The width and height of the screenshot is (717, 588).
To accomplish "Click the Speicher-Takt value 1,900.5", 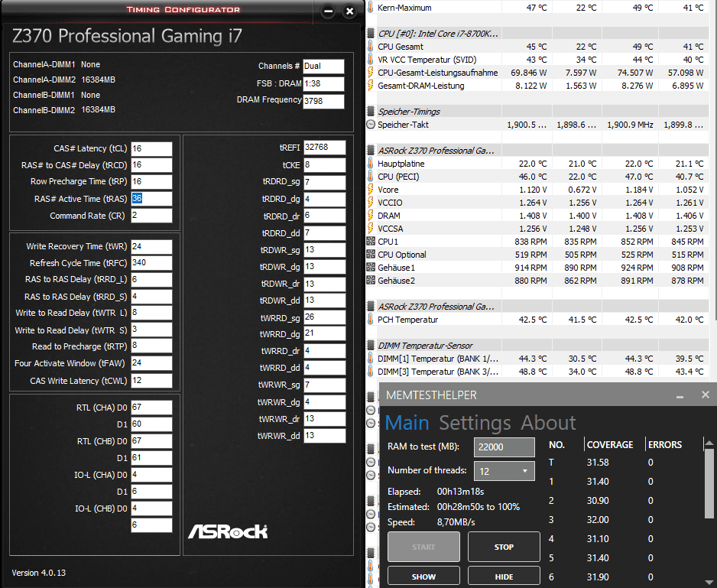I will coord(527,125).
